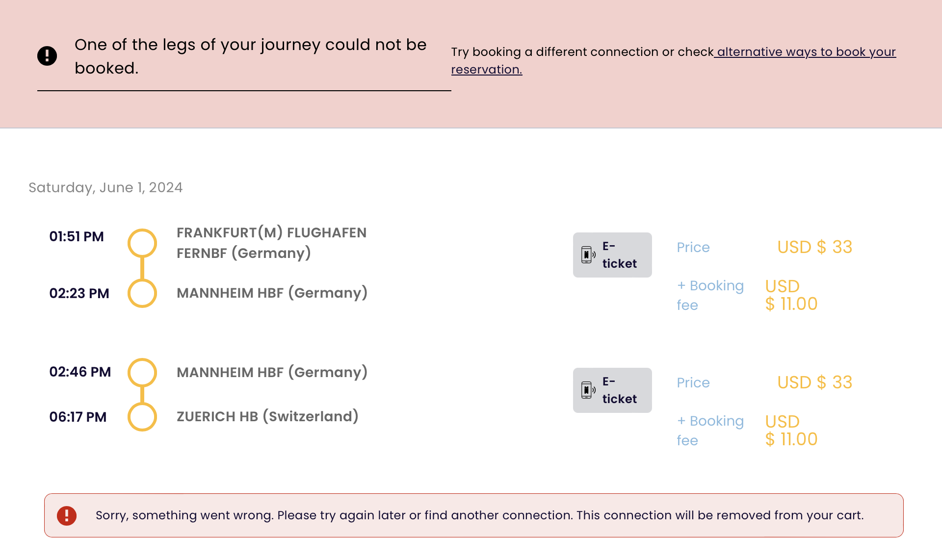This screenshot has width=942, height=560.
Task: Click the black exclamation icon in top banner
Action: pos(47,56)
